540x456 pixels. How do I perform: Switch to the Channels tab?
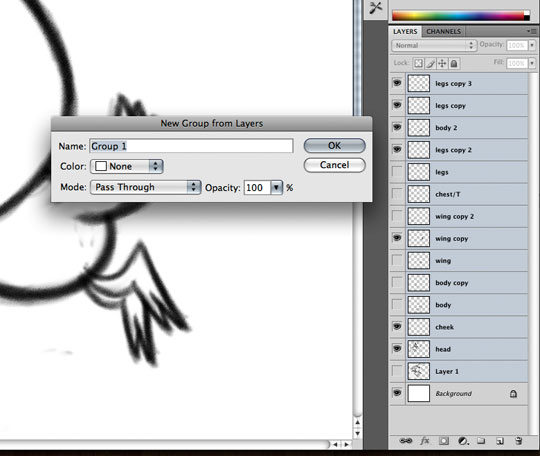(444, 31)
